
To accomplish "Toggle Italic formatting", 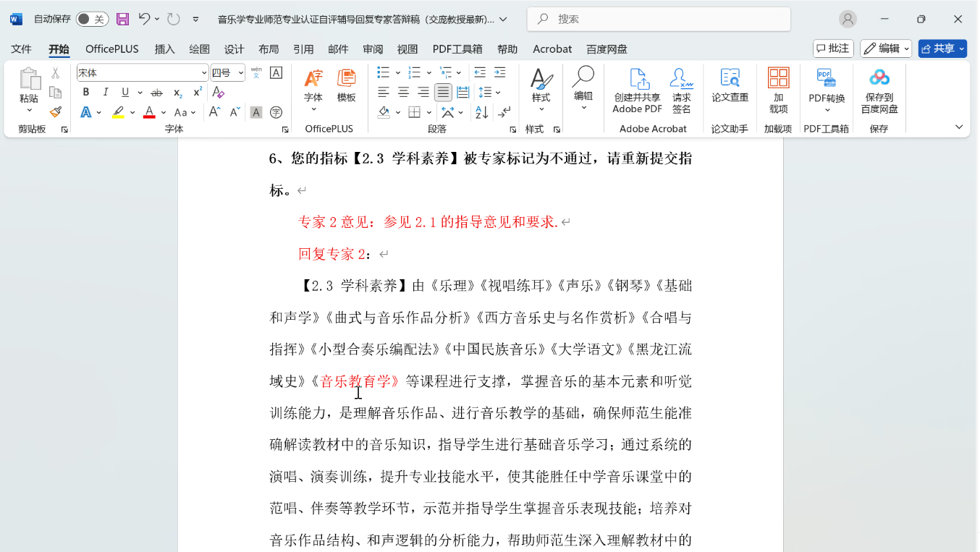I will pyautogui.click(x=106, y=93).
